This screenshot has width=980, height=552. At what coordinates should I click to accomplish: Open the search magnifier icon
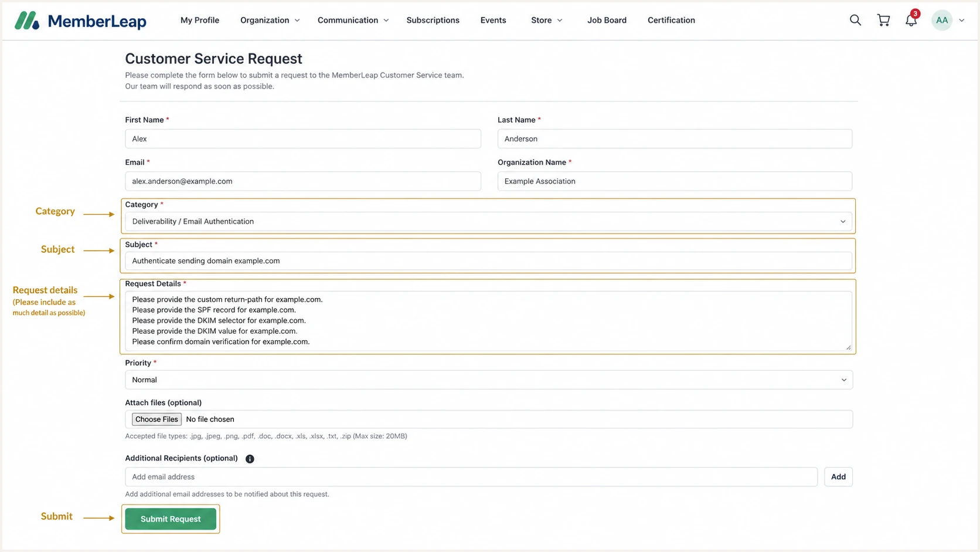[855, 20]
